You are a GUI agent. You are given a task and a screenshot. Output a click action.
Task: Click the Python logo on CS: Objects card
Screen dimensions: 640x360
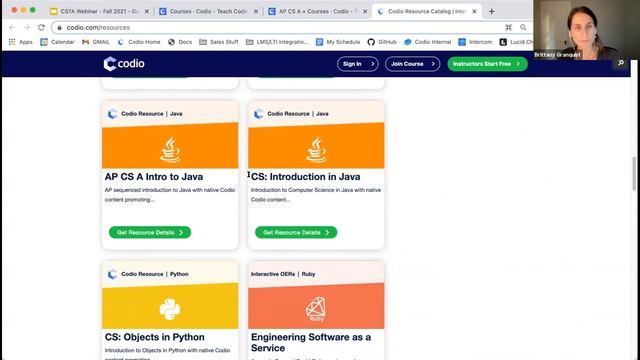tap(170, 309)
